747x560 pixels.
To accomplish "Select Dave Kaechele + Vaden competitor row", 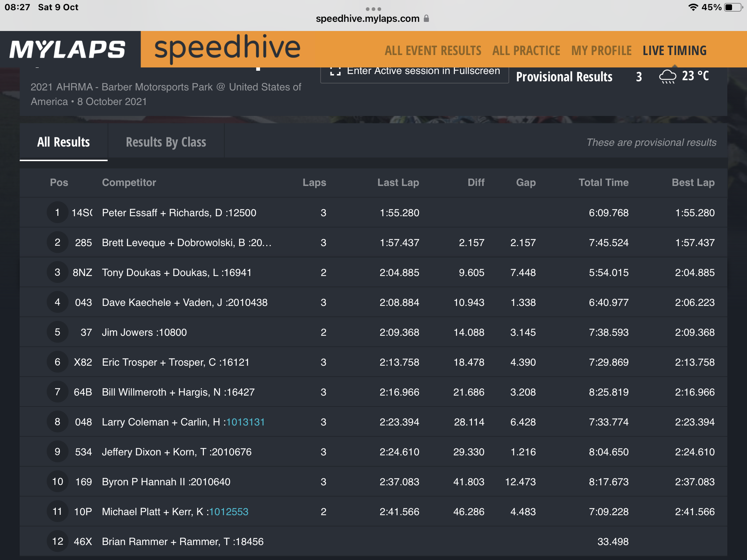I will tap(373, 302).
